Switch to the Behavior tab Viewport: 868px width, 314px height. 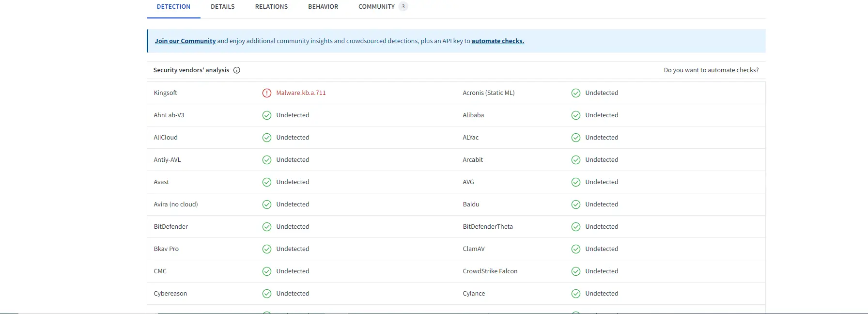(x=323, y=7)
